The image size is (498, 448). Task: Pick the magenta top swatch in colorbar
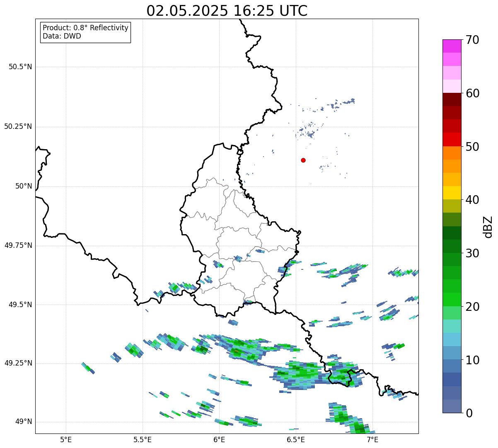tap(451, 46)
